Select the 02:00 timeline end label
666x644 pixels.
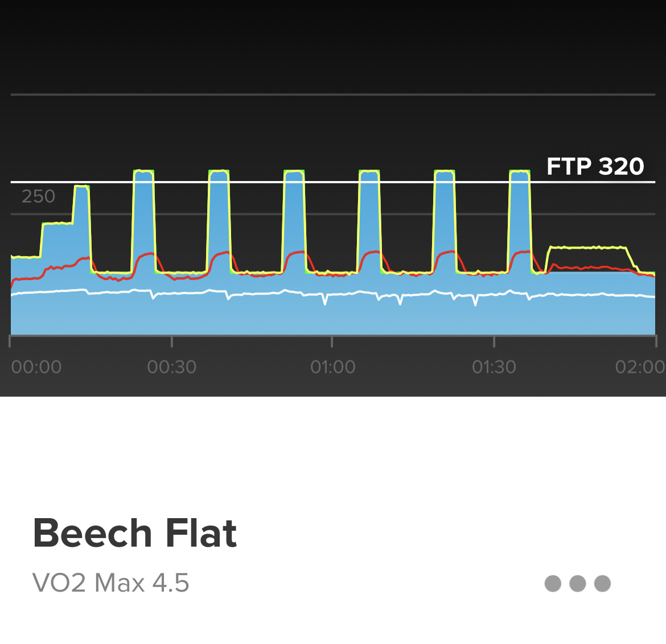640,367
